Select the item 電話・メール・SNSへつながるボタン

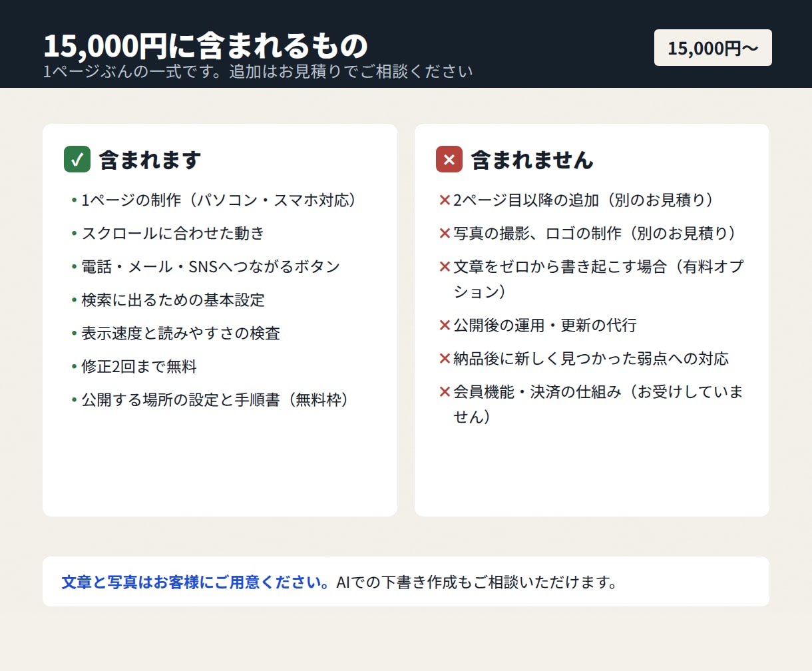tap(211, 266)
